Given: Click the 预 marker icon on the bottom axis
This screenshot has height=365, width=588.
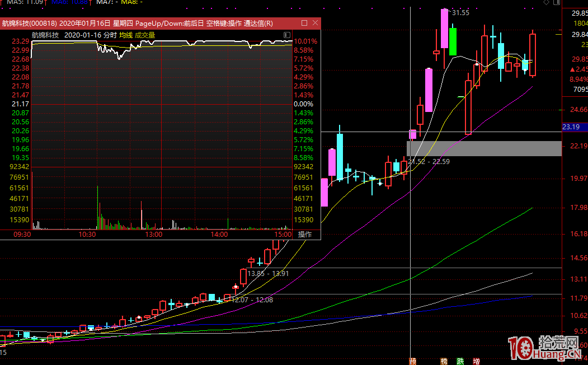Looking at the screenshot, I should tap(413, 361).
